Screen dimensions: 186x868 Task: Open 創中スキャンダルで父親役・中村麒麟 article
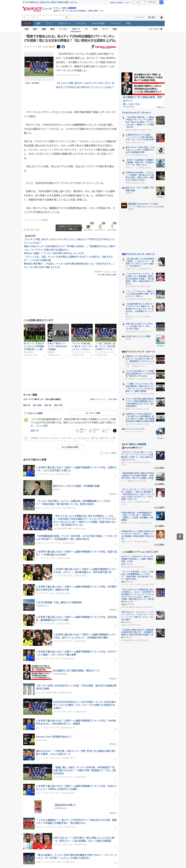click(76, 486)
